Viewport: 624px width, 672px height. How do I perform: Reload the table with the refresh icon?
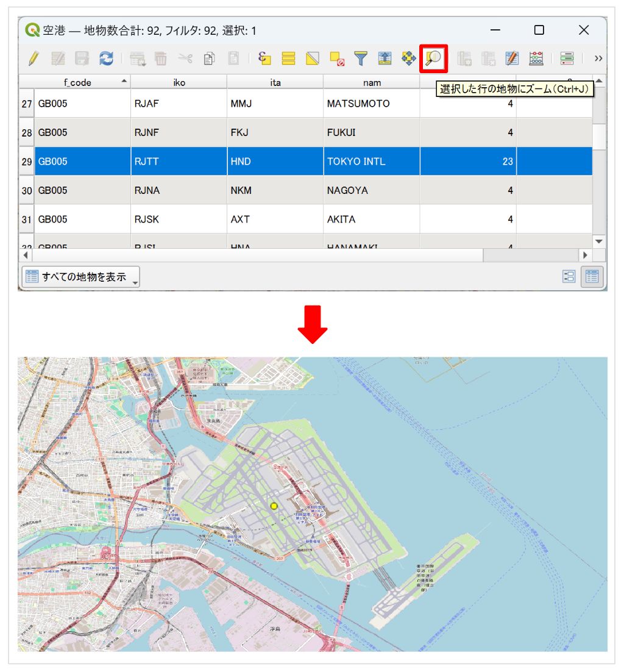[x=106, y=59]
